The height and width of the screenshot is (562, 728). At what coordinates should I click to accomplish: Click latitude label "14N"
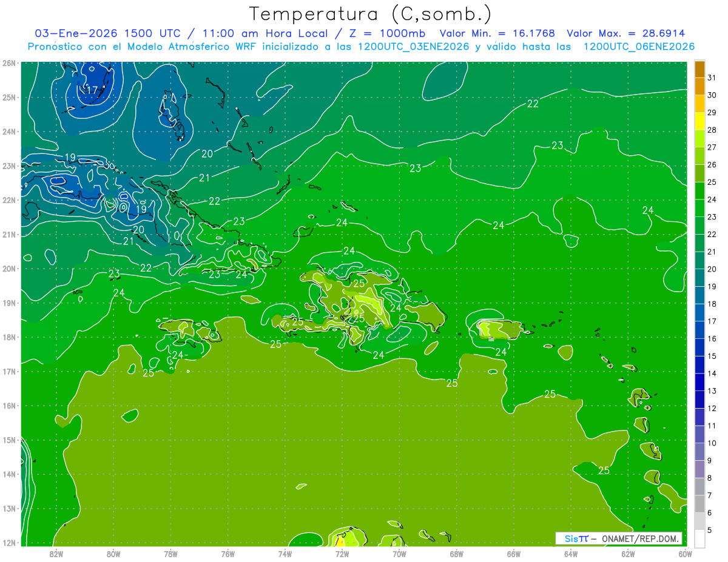[x=9, y=474]
